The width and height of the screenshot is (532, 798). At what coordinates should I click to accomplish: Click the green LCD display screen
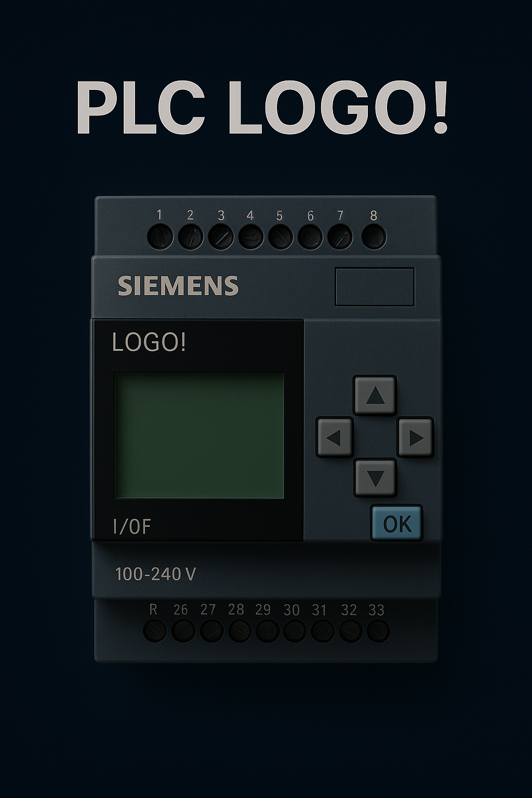point(199,435)
